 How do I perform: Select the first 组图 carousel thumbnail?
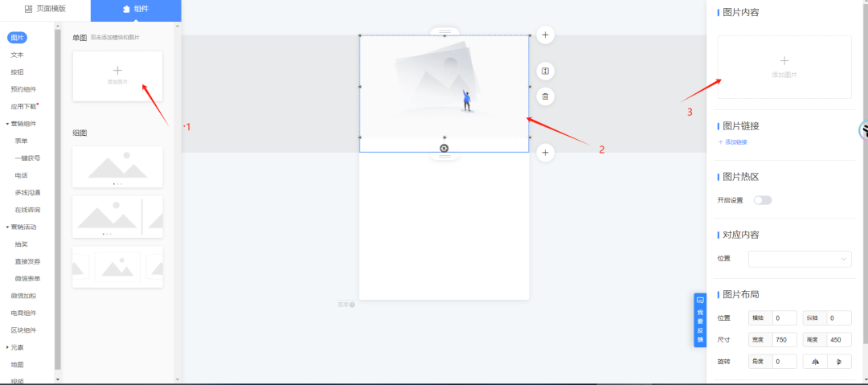tap(117, 166)
